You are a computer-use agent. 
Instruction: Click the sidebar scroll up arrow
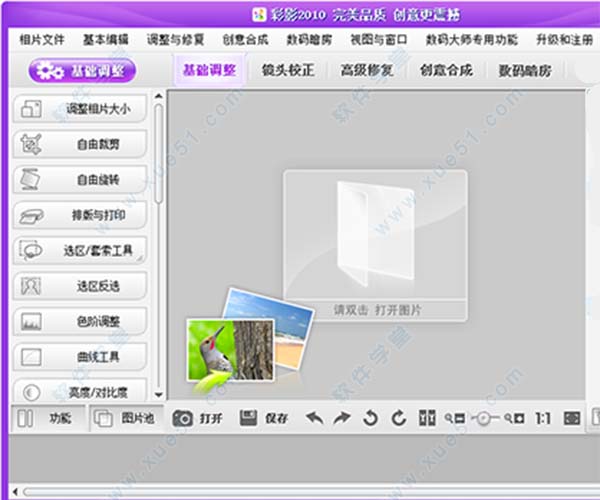tap(159, 96)
